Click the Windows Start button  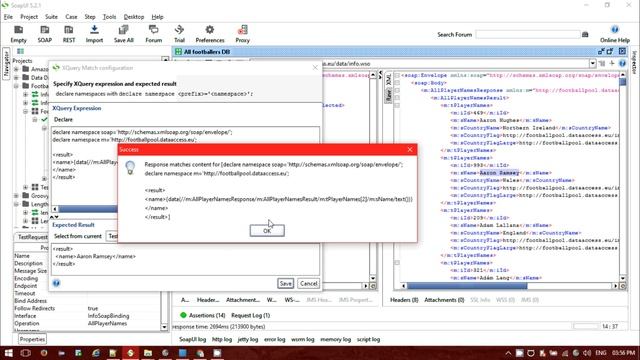pyautogui.click(x=8, y=353)
